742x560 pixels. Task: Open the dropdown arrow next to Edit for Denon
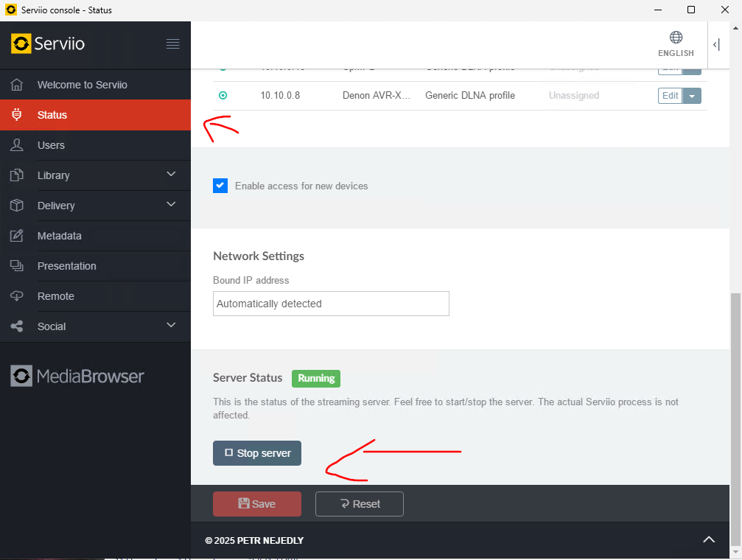pyautogui.click(x=692, y=96)
